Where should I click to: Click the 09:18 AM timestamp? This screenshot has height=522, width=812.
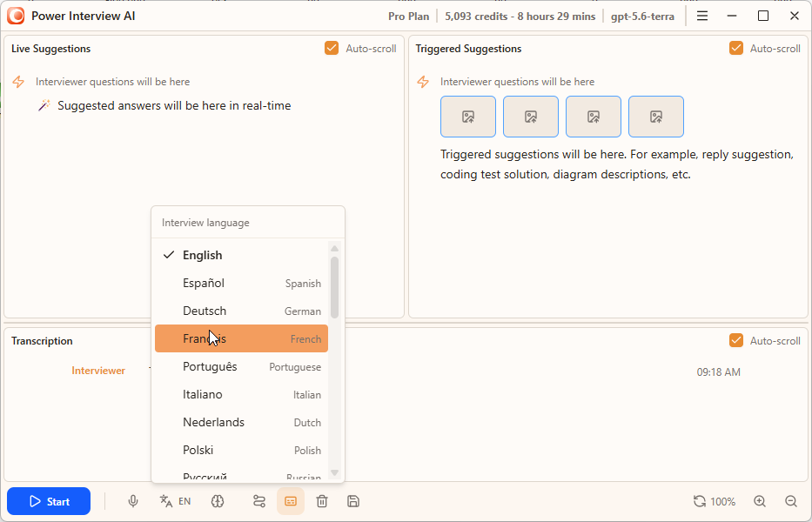point(718,371)
